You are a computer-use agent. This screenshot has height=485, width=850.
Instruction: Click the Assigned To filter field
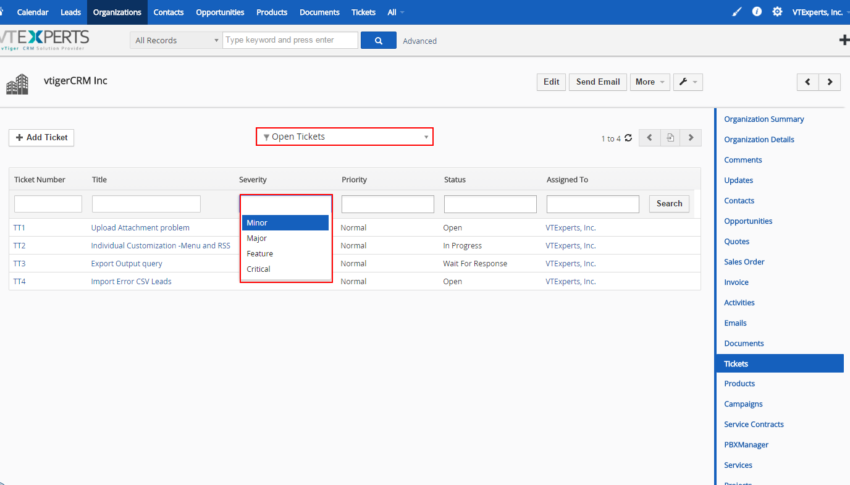[593, 204]
